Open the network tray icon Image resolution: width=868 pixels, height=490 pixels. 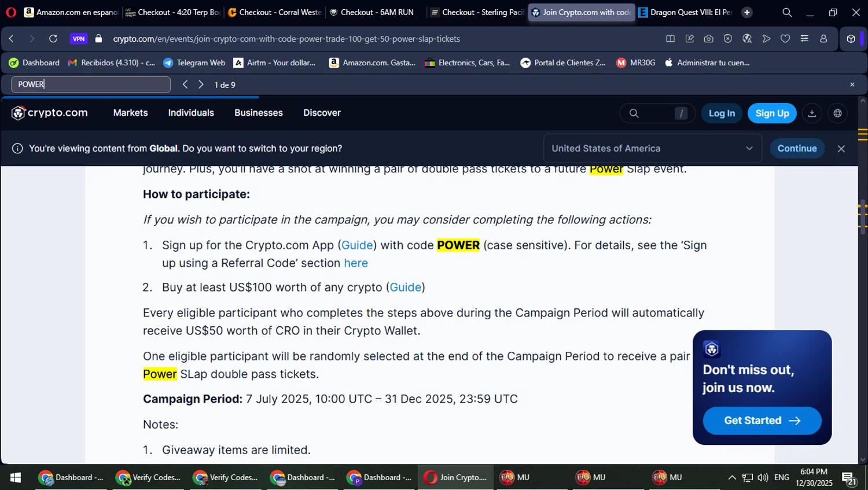click(748, 477)
